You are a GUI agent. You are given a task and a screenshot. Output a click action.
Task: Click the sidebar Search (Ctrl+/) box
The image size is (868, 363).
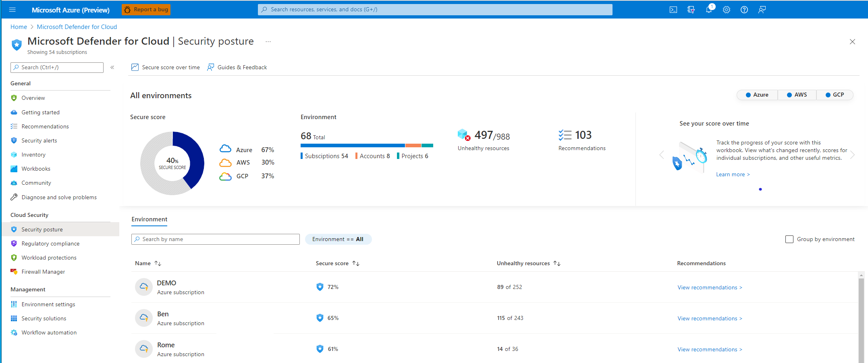57,68
